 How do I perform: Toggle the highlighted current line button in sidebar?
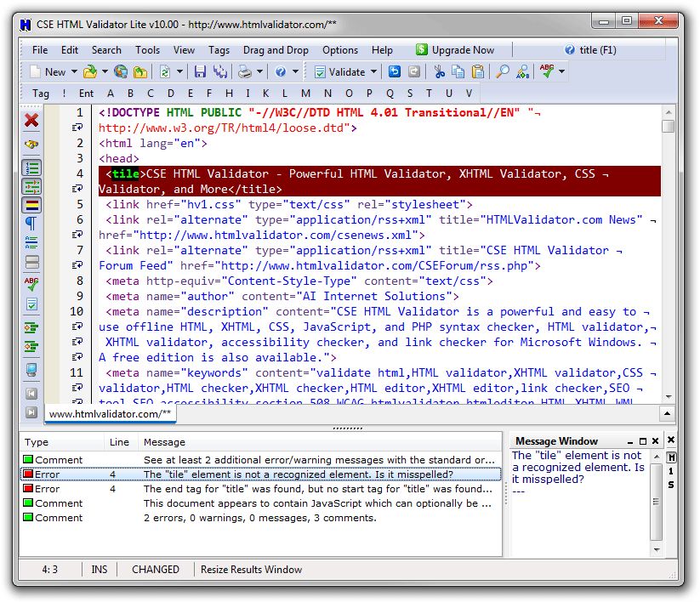click(x=31, y=205)
